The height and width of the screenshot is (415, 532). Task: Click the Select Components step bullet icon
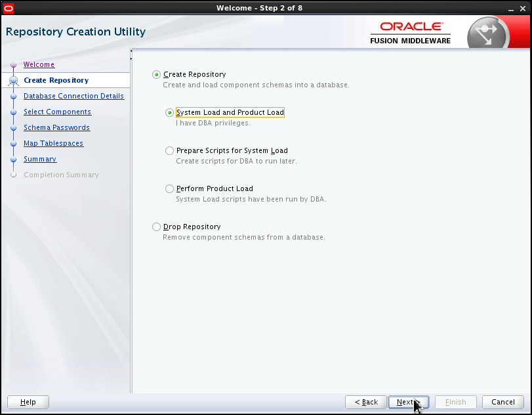click(x=14, y=112)
